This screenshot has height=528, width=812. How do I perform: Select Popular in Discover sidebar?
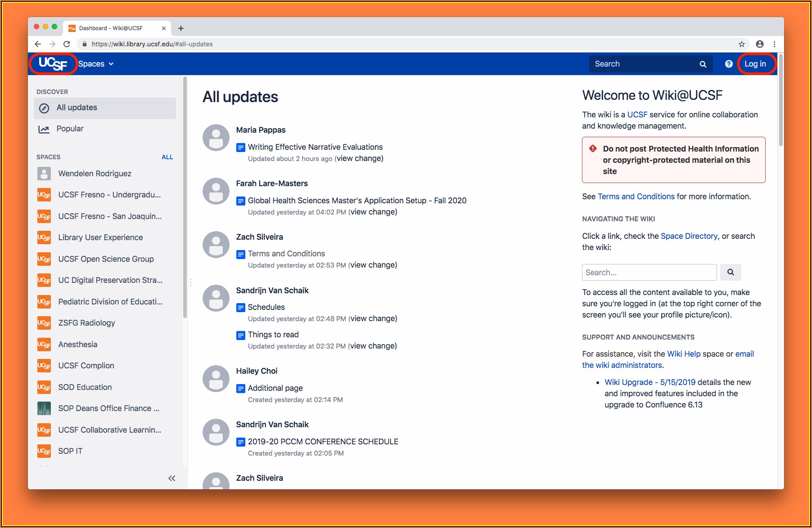coord(70,129)
